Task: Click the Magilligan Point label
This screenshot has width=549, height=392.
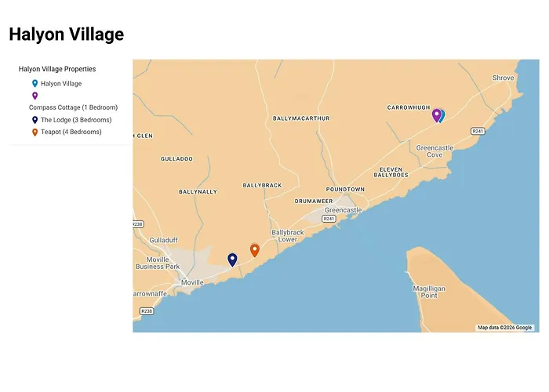Action: [429, 292]
